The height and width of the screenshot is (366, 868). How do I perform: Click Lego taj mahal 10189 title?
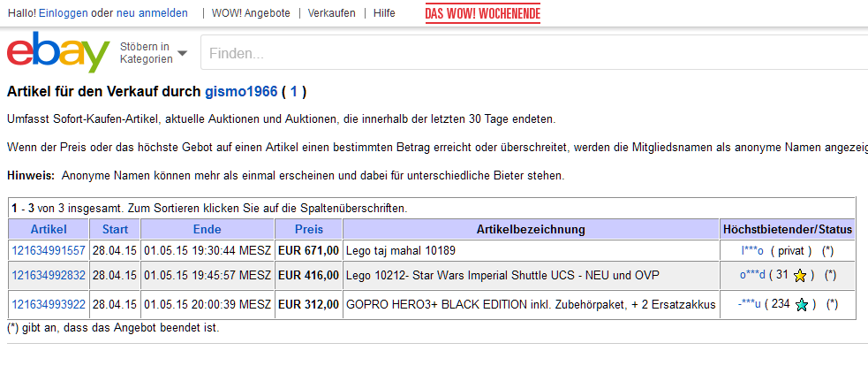tap(401, 251)
